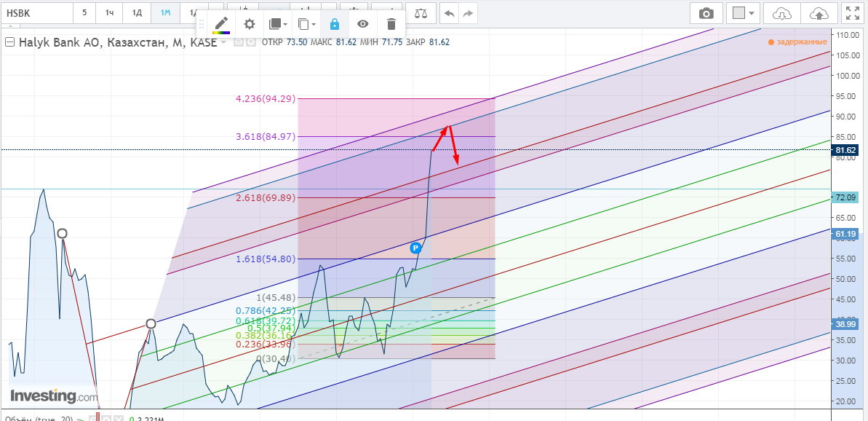The width and height of the screenshot is (868, 421).
Task: Click the 3.618(84.97) Fibonacci level label
Action: (266, 136)
